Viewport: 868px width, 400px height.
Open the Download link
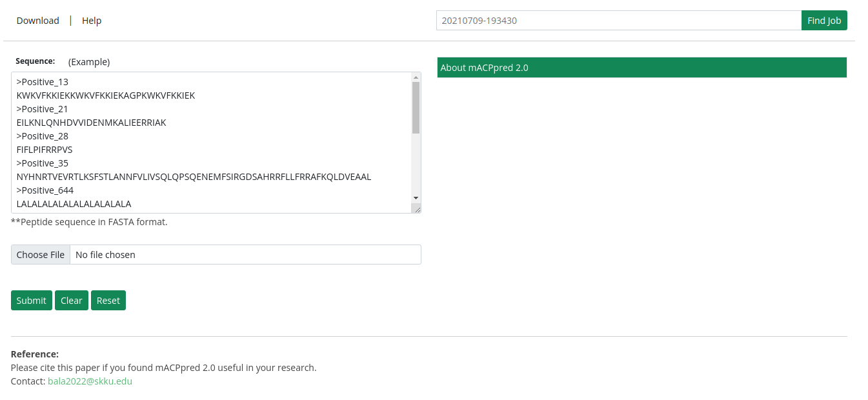click(37, 21)
